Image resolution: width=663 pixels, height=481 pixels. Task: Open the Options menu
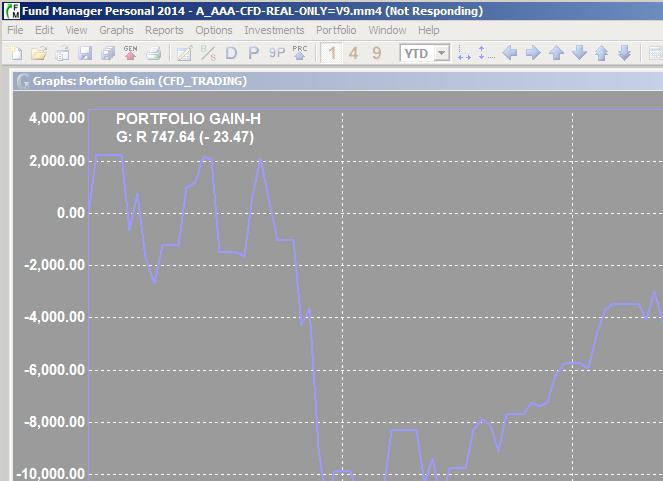(214, 30)
